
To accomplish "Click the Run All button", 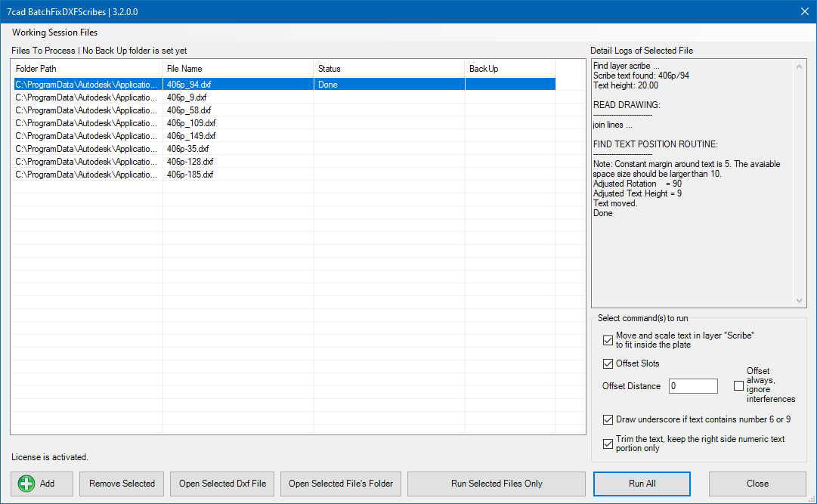I will (x=642, y=484).
